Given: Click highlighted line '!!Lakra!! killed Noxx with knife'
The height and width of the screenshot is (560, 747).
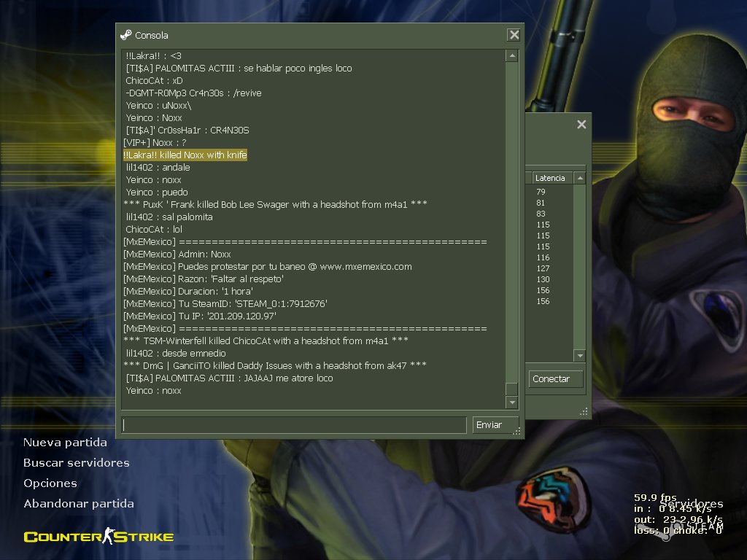Looking at the screenshot, I should [x=185, y=155].
